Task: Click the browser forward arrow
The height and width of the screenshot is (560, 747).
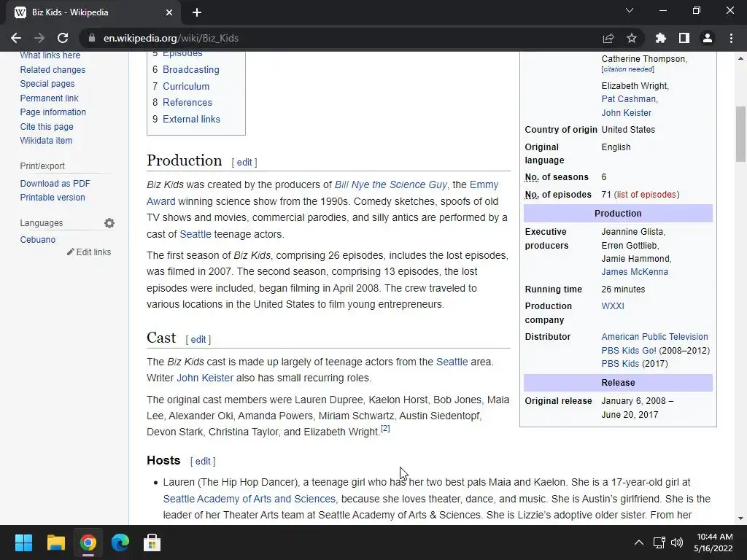Action: click(x=39, y=38)
